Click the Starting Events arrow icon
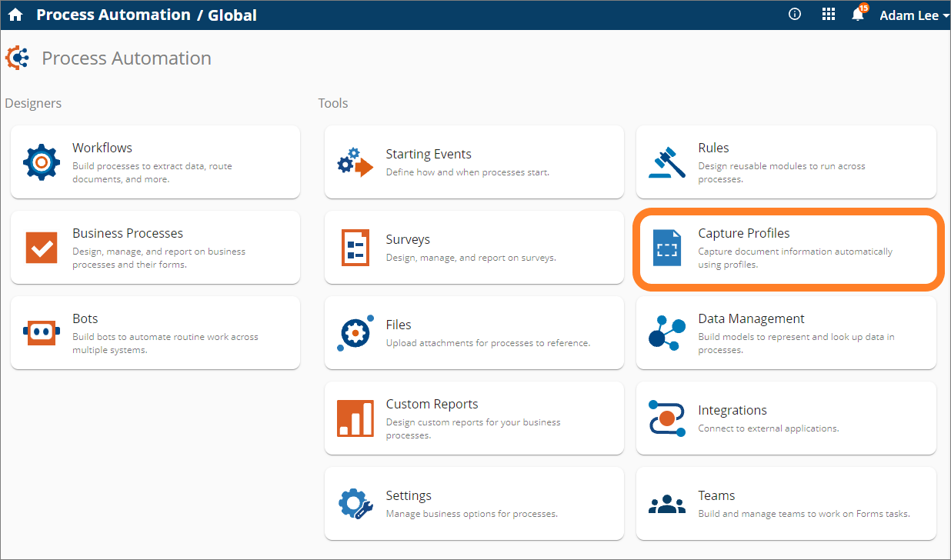This screenshot has height=560, width=951. pyautogui.click(x=355, y=162)
